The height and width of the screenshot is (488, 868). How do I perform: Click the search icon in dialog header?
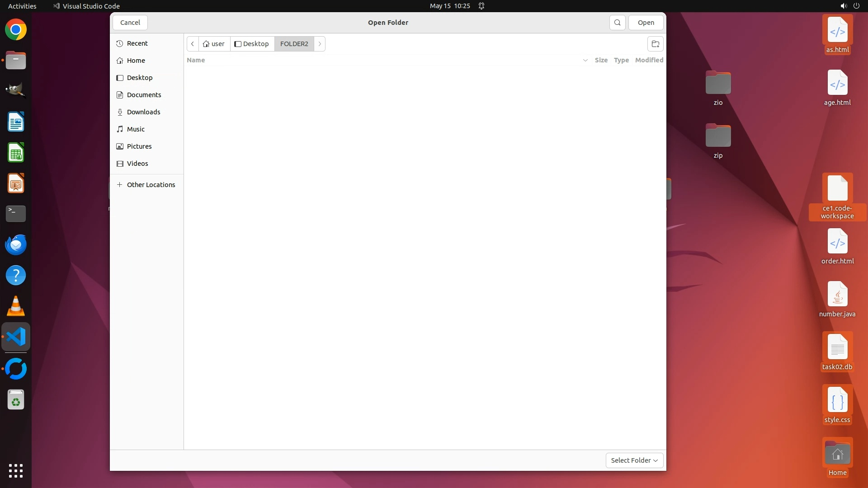[x=617, y=23]
